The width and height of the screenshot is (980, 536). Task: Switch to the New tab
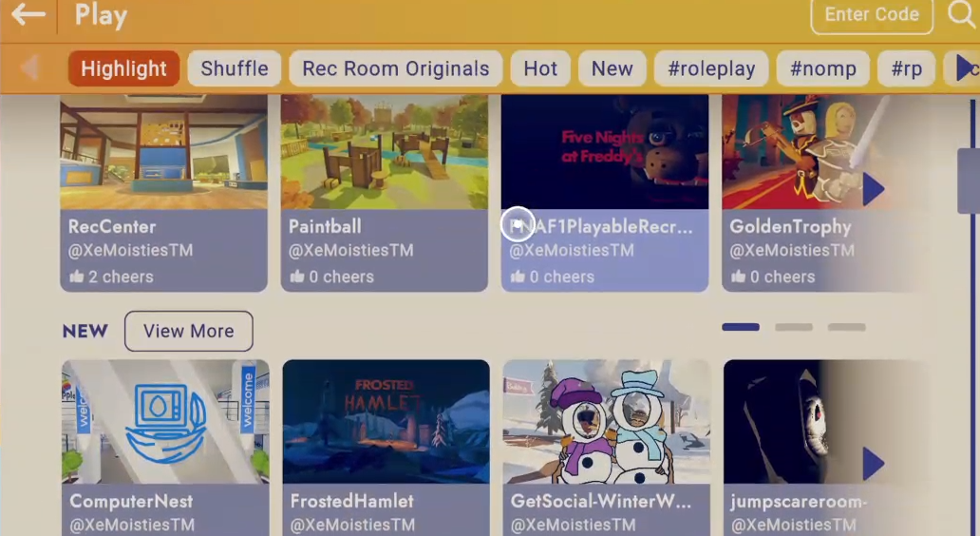612,68
